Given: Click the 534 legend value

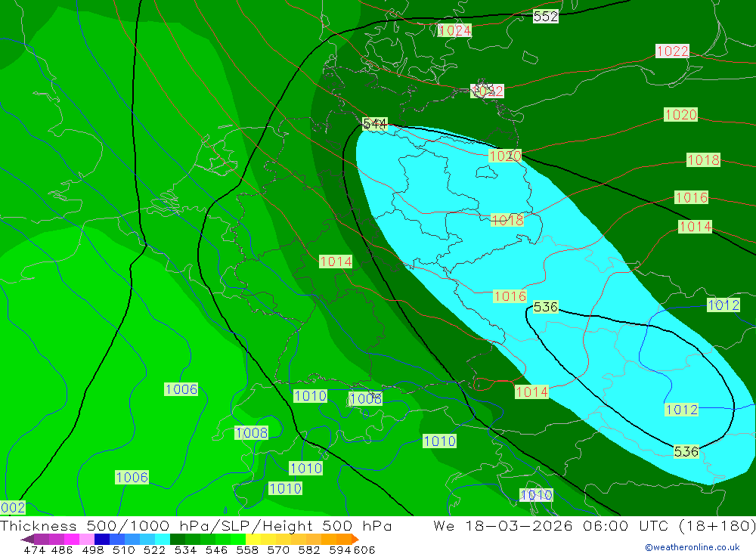Looking at the screenshot, I should point(185,549).
